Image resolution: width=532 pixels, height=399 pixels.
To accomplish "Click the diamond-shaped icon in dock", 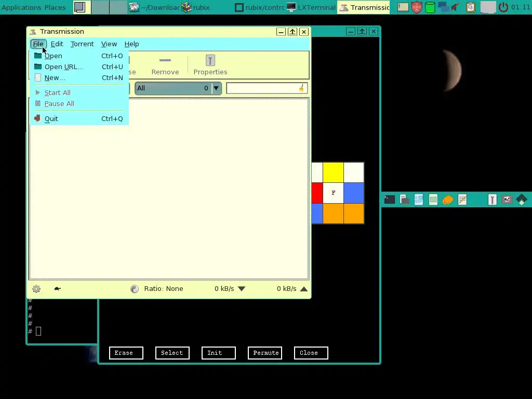I will point(522,199).
